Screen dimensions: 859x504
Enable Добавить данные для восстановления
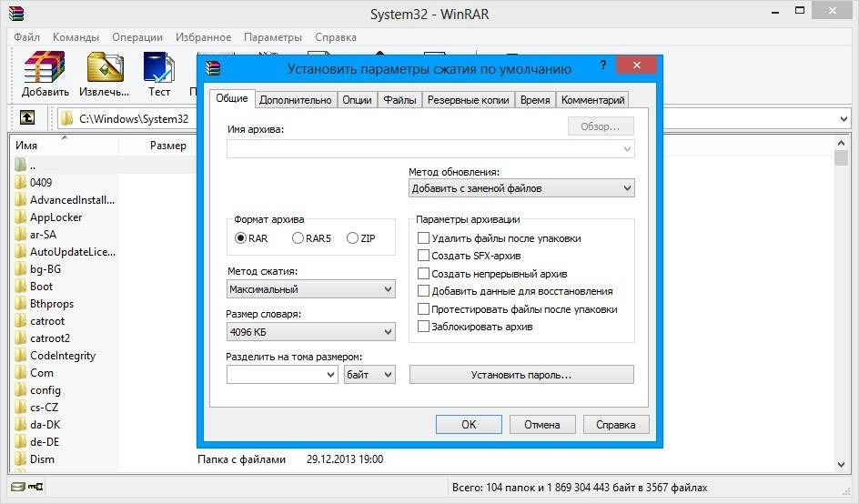(x=423, y=291)
